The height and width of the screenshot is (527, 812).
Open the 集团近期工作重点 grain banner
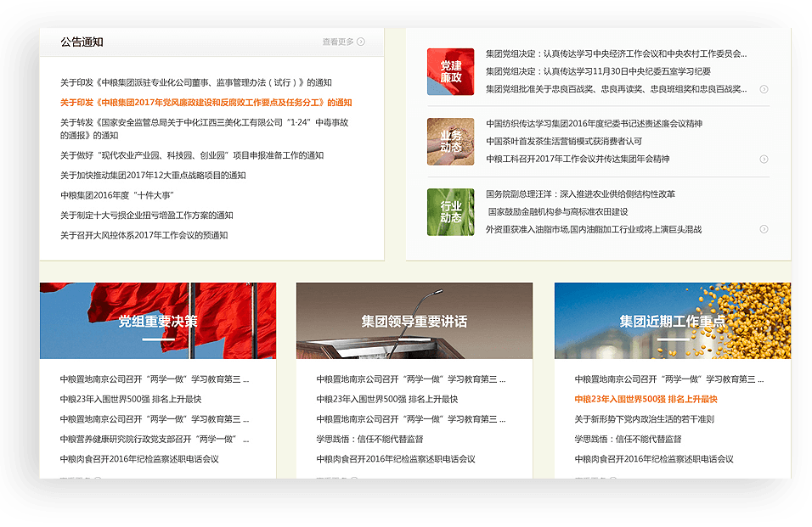point(673,321)
